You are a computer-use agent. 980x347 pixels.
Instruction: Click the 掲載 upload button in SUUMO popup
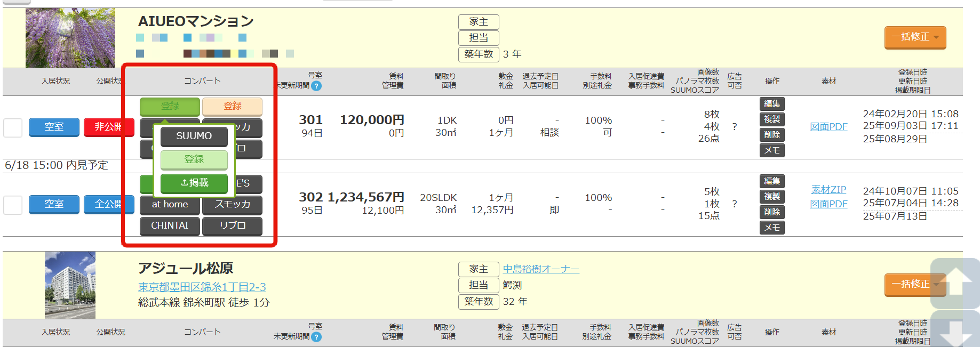click(194, 183)
